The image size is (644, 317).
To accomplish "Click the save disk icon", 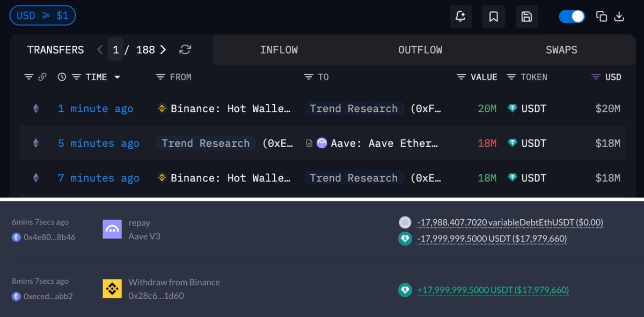I will click(x=526, y=17).
